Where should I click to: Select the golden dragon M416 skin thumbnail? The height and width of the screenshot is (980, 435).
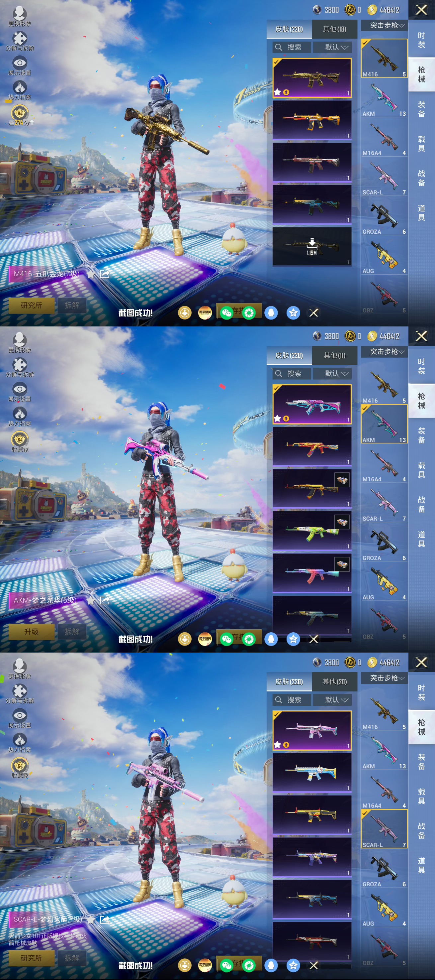tap(312, 78)
